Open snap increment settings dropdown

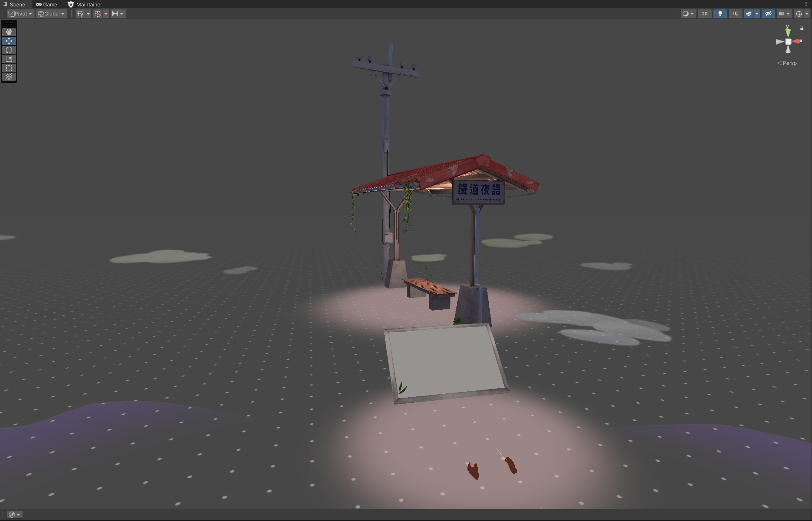click(x=118, y=14)
